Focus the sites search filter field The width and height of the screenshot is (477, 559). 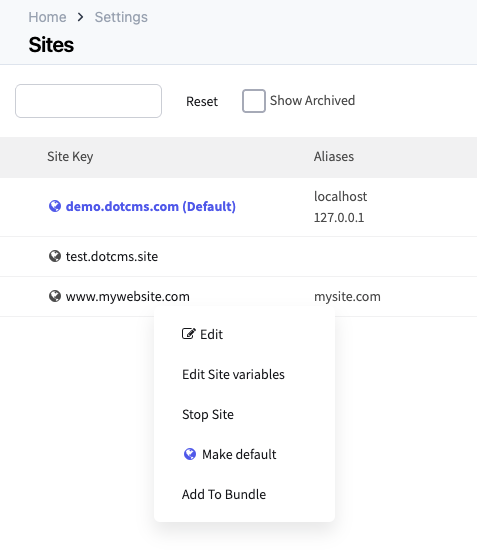point(88,101)
